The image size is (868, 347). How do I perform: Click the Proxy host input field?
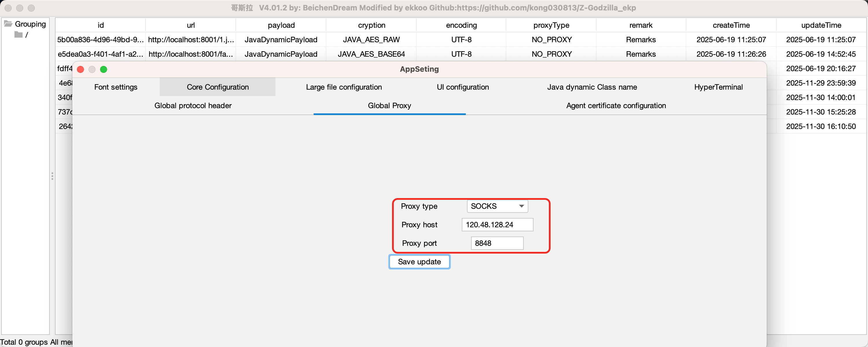tap(497, 225)
